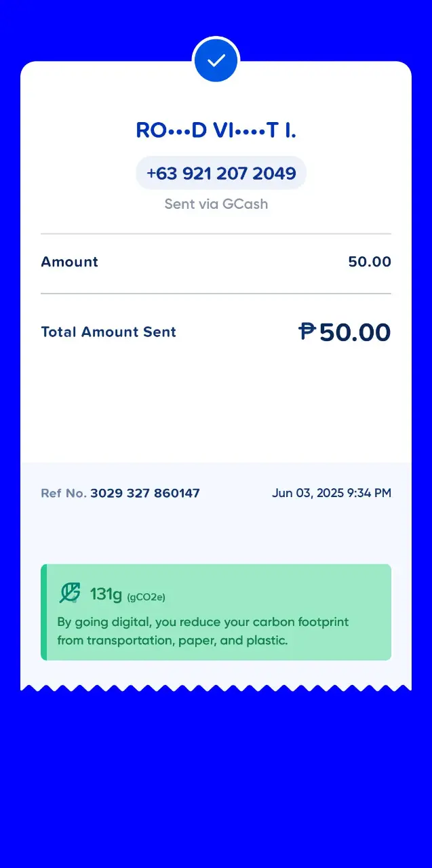The image size is (432, 868).
Task: Tap the ₱50.00 total amount
Action: click(345, 332)
